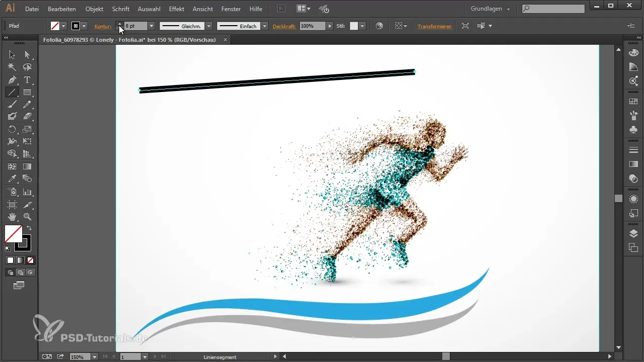
Task: Select the Blend tool
Action: (x=27, y=179)
